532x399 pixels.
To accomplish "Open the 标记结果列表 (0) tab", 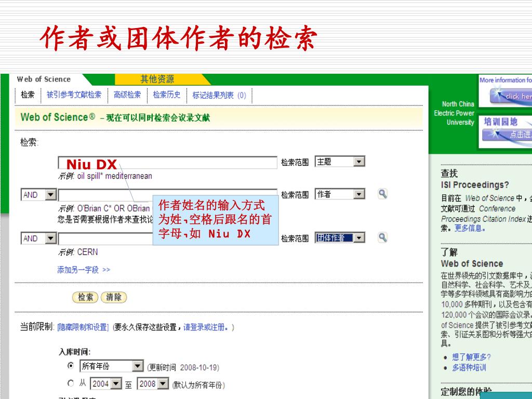I will point(219,95).
